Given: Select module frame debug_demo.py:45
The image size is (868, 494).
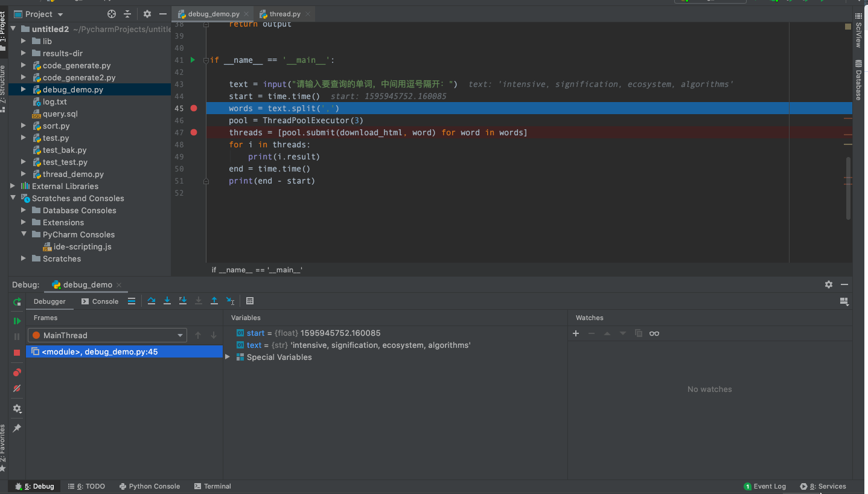Looking at the screenshot, I should click(x=124, y=351).
